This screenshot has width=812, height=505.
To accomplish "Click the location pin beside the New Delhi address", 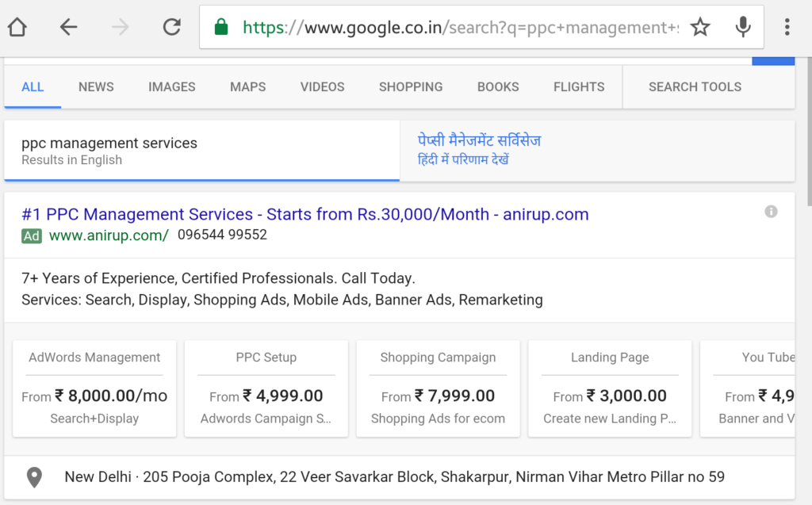I will [x=33, y=477].
